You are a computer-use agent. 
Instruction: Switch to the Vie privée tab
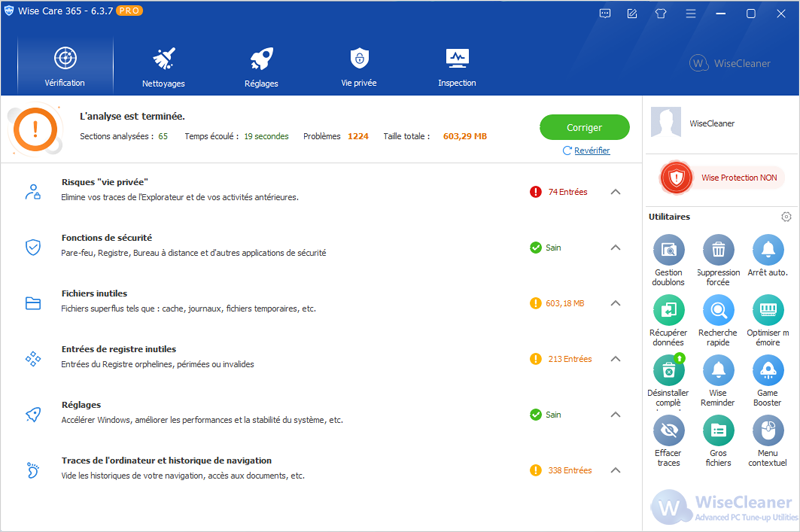pyautogui.click(x=359, y=66)
